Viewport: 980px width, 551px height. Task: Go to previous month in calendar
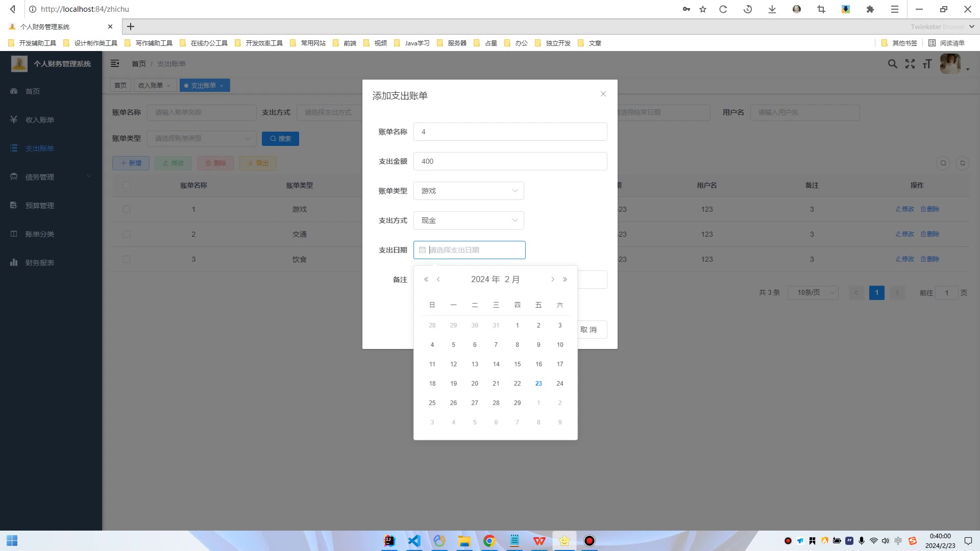click(x=438, y=280)
